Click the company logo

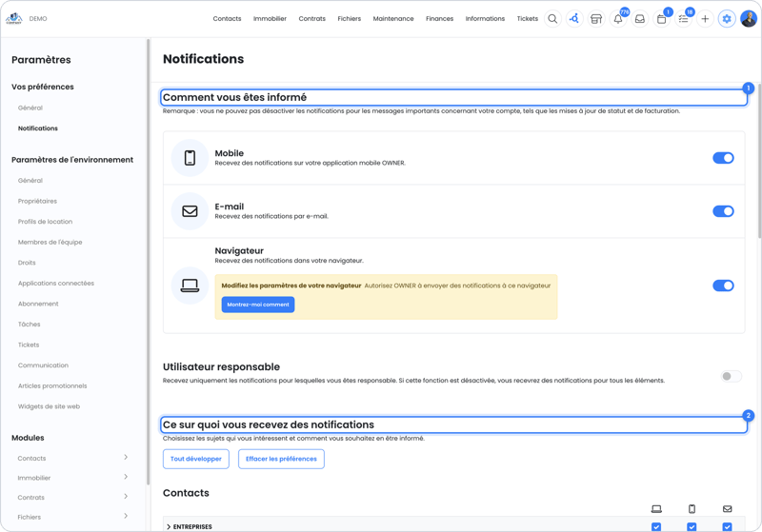tap(14, 18)
